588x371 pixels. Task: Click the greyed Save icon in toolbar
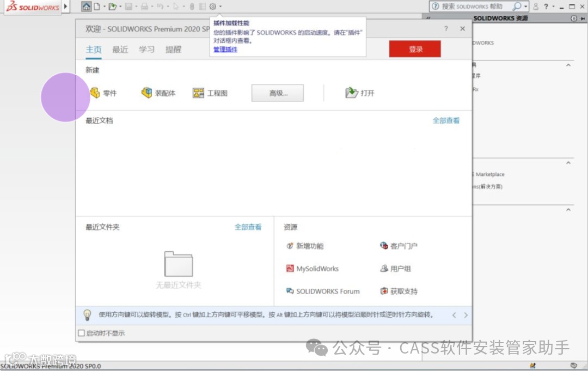point(128,7)
